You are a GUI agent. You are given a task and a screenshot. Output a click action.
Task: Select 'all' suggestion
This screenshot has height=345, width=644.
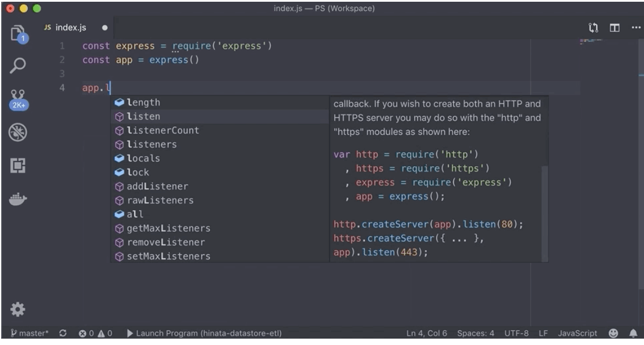(220, 214)
